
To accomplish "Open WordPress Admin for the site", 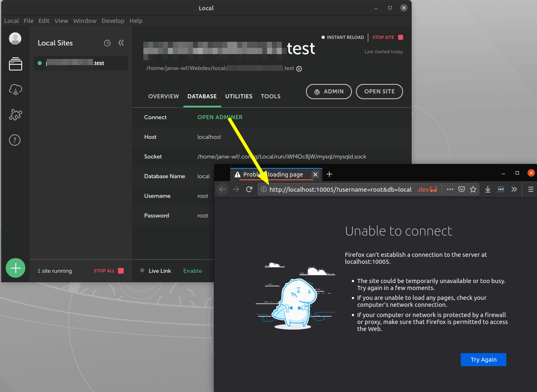I will [329, 91].
